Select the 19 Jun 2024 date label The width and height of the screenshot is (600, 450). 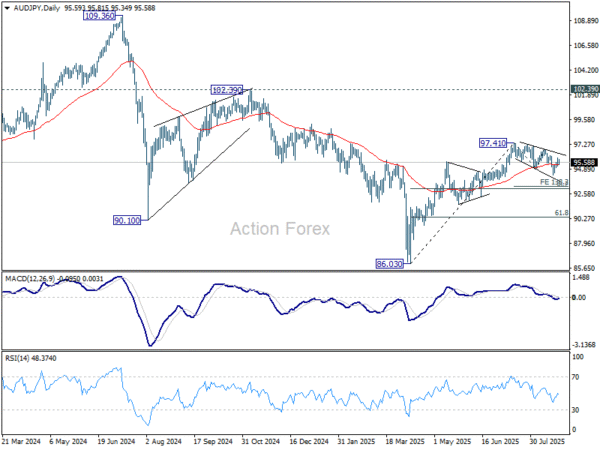point(116,441)
